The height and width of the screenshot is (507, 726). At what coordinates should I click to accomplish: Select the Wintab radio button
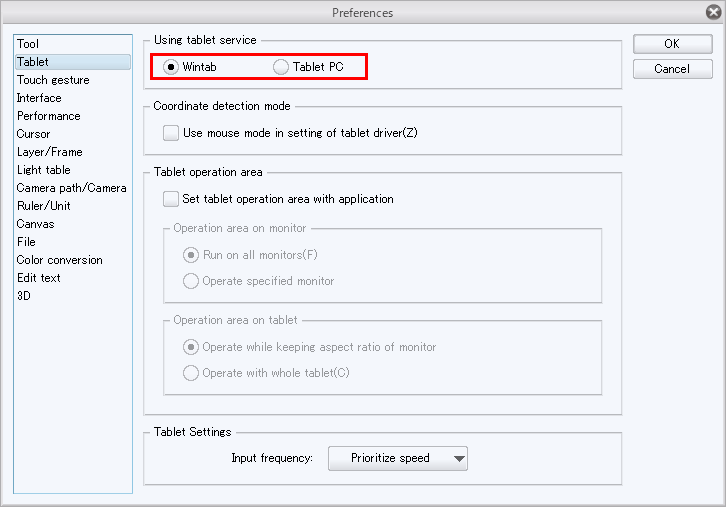coord(171,67)
